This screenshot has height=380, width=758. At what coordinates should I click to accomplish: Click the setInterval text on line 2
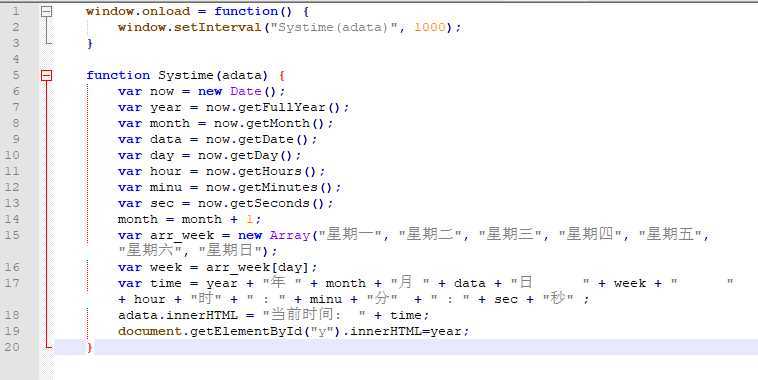218,27
